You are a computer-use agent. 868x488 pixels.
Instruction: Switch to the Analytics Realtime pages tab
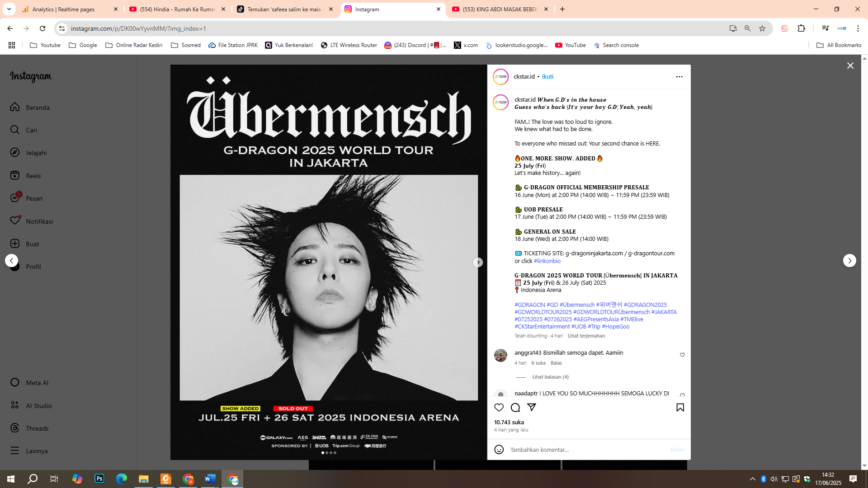point(70,9)
